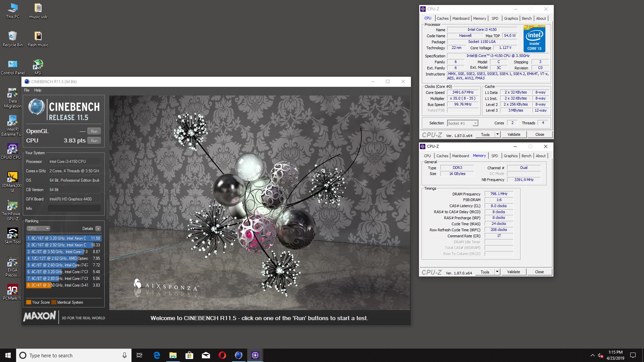Viewport: 644px width, 362px height.
Task: Switch to CPU tab in bottom CPU-Z
Action: tap(427, 156)
